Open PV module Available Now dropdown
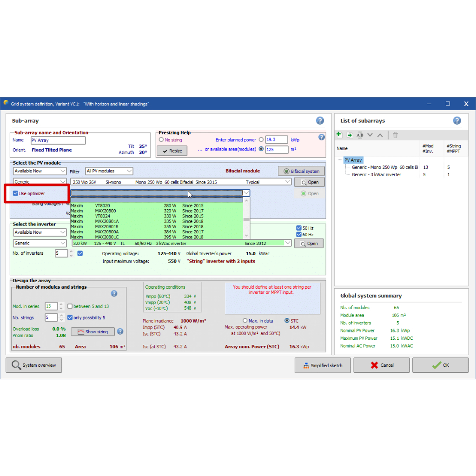This screenshot has width=476, height=476. (40, 171)
